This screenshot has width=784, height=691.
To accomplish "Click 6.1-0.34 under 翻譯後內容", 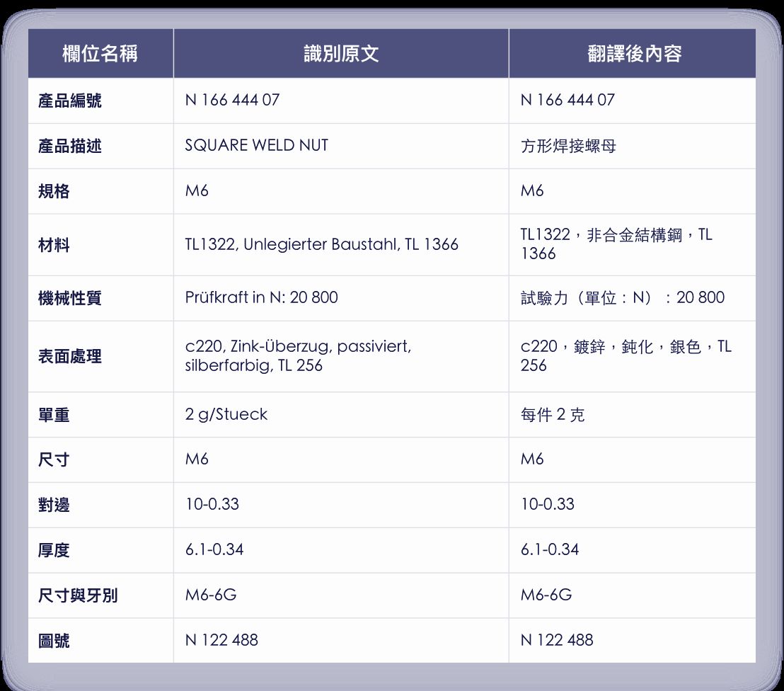I will coord(633,550).
